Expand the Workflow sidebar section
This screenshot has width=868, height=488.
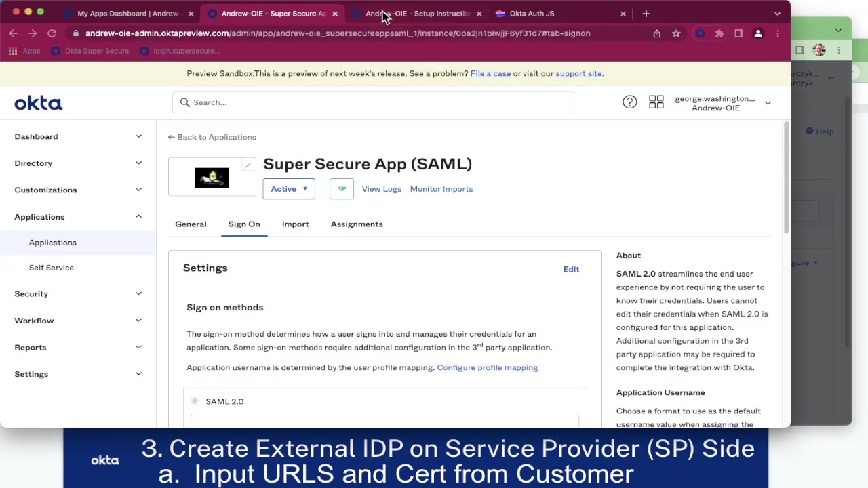click(78, 321)
